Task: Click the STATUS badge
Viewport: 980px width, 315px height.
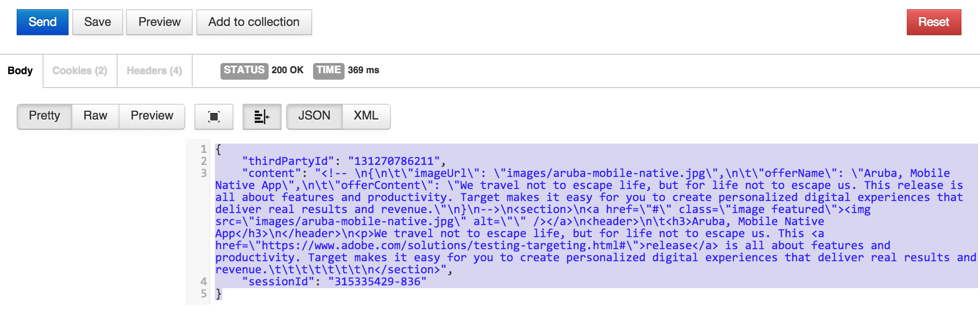Action: (x=244, y=70)
